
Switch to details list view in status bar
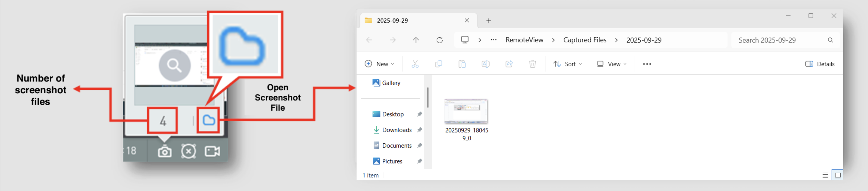[x=825, y=175]
